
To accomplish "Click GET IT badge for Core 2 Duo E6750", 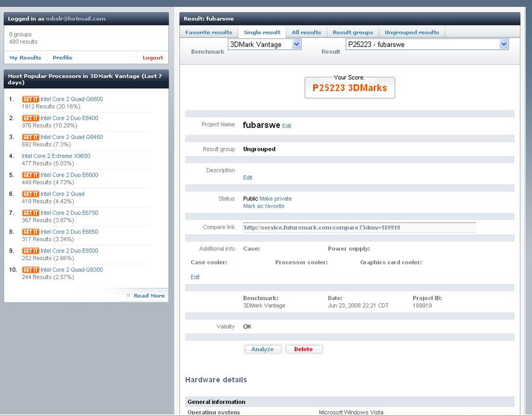I will pyautogui.click(x=30, y=213).
